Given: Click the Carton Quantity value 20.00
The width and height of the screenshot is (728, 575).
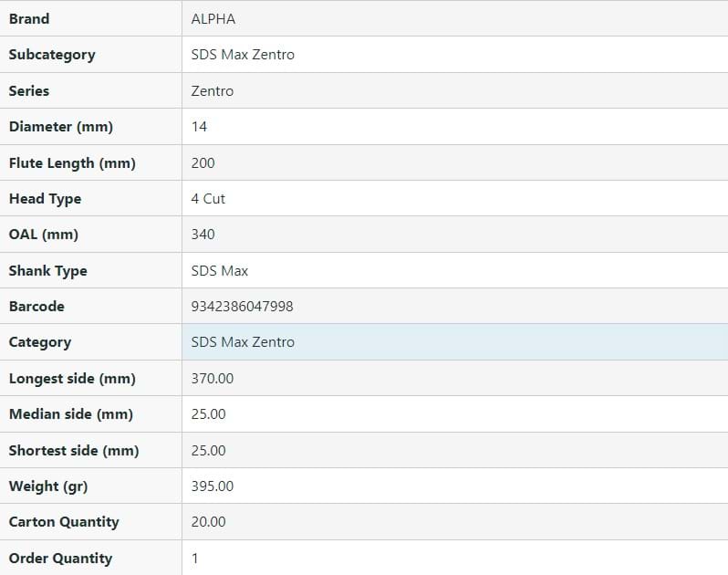Looking at the screenshot, I should (x=208, y=522).
